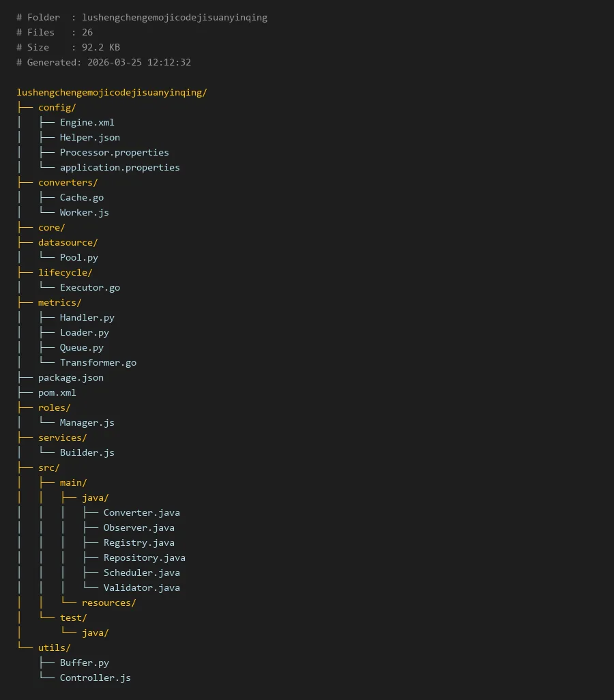This screenshot has height=700, width=614.
Task: Open the Helper.json file
Action: (x=89, y=137)
